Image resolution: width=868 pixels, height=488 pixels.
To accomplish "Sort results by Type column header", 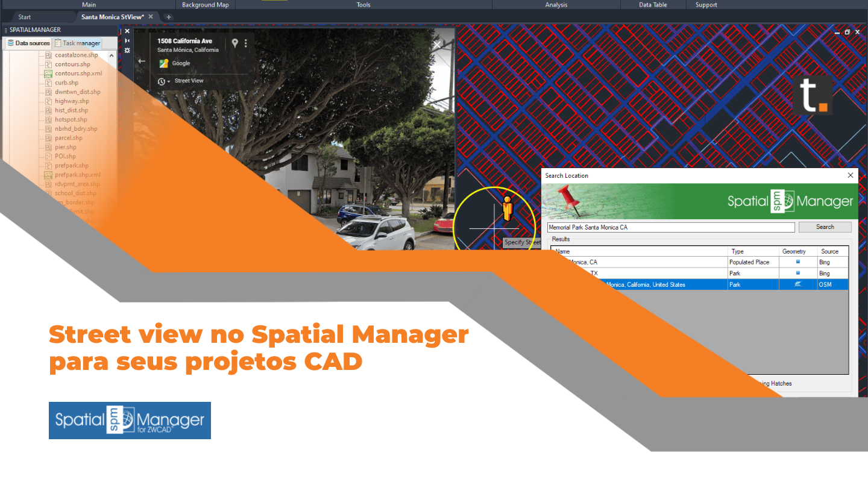I will click(x=753, y=251).
